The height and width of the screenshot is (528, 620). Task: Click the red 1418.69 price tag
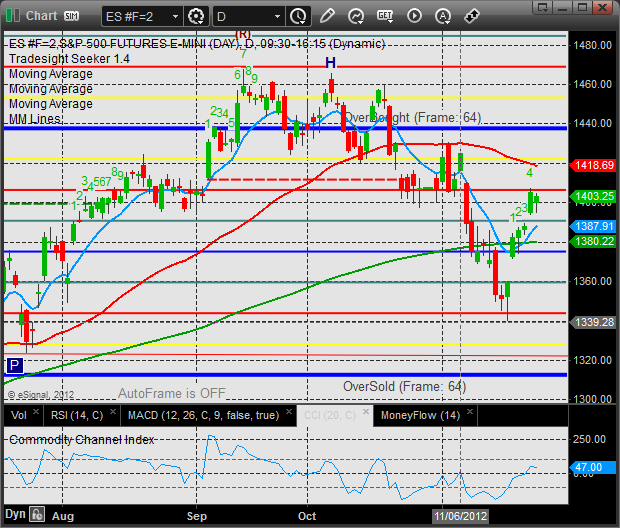(x=592, y=165)
